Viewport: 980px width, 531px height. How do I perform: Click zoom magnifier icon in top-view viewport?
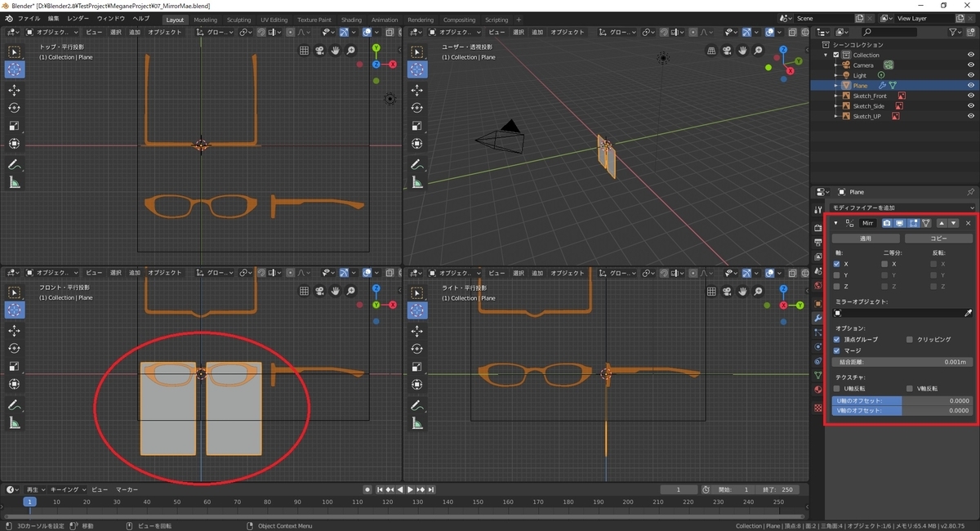pos(350,50)
